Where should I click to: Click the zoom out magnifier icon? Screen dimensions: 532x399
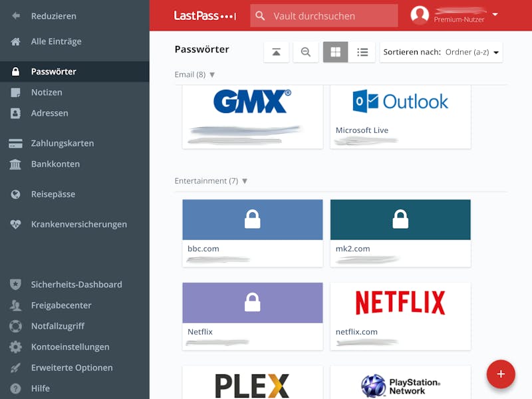coord(306,52)
